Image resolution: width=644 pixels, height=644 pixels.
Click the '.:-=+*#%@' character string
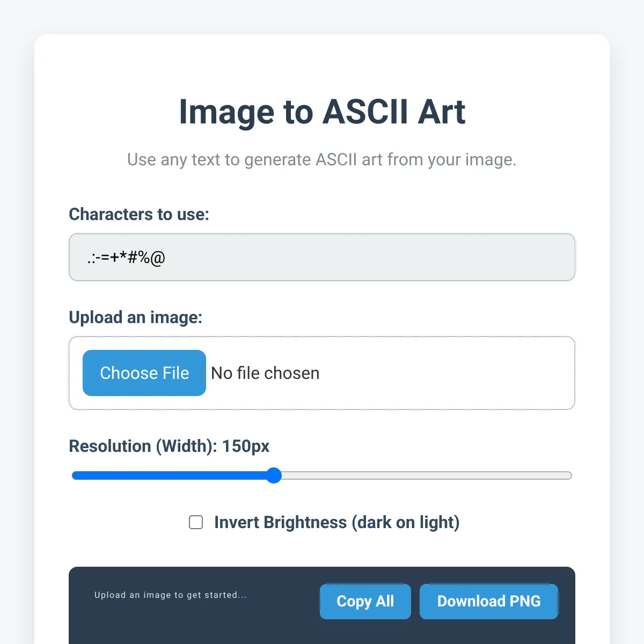coord(126,258)
